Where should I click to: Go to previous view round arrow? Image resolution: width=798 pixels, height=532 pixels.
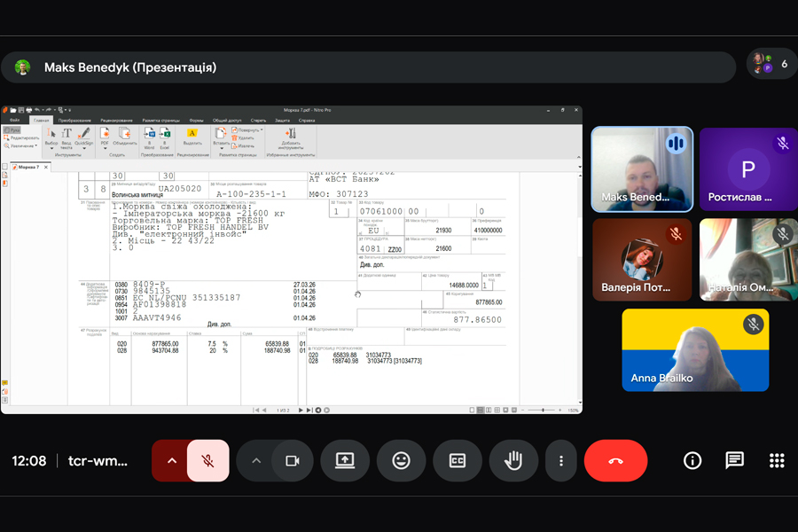[318, 410]
